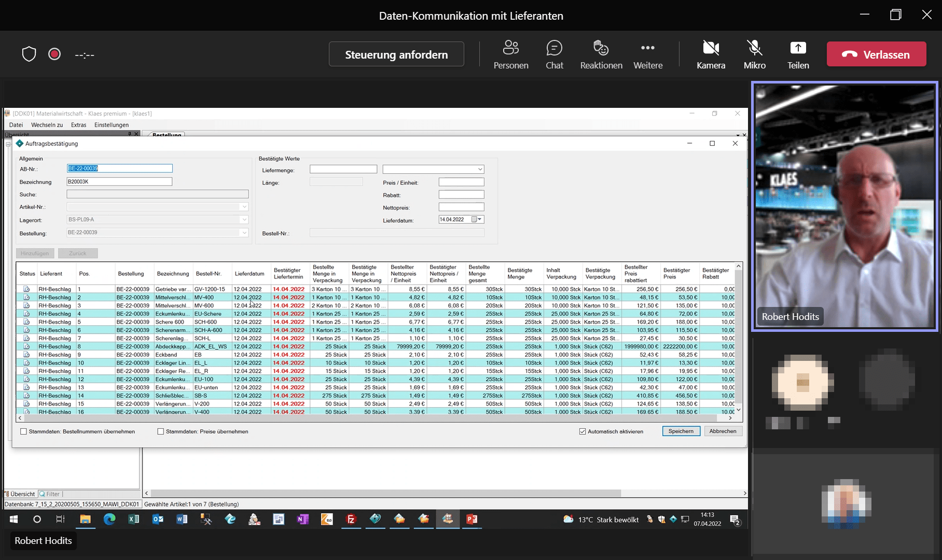This screenshot has height=560, width=942.
Task: Click the red recording indicator icon
Action: point(54,54)
